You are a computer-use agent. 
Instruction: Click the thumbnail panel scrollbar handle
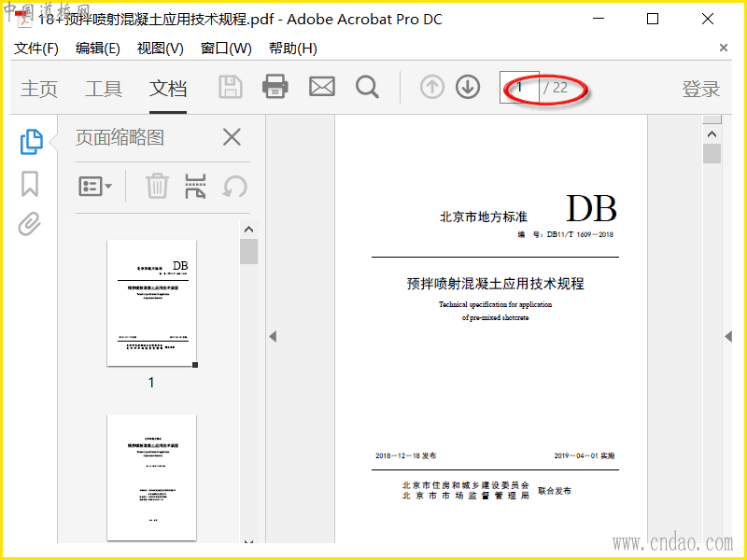coord(248,251)
